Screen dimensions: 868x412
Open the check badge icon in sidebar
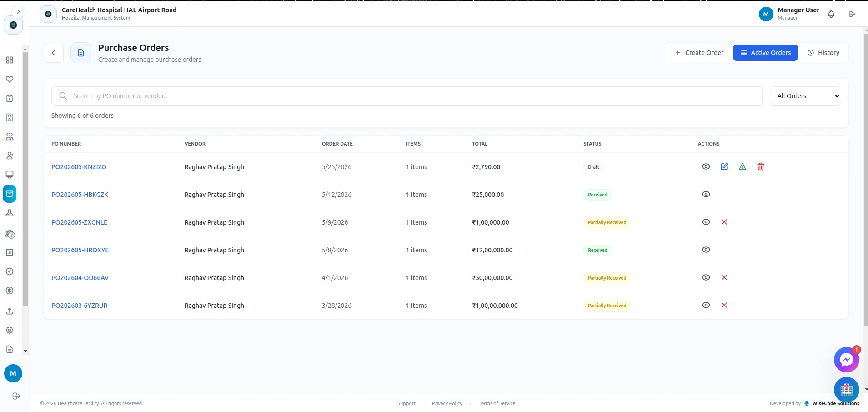point(10,271)
